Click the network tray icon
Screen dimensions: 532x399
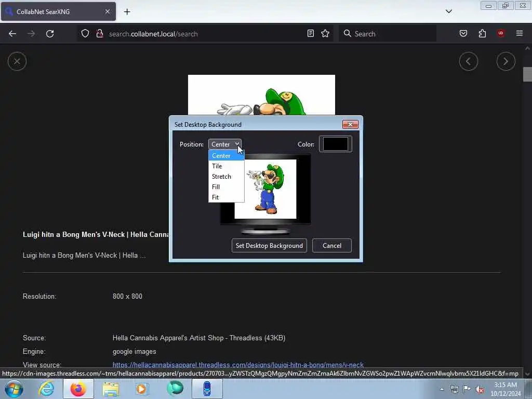coord(454,389)
